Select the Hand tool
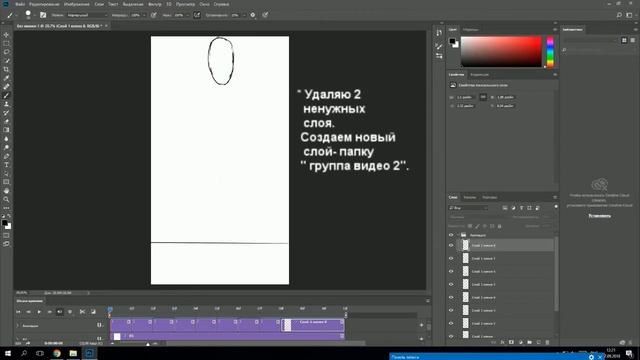This screenshot has height=360, width=640. (6, 191)
